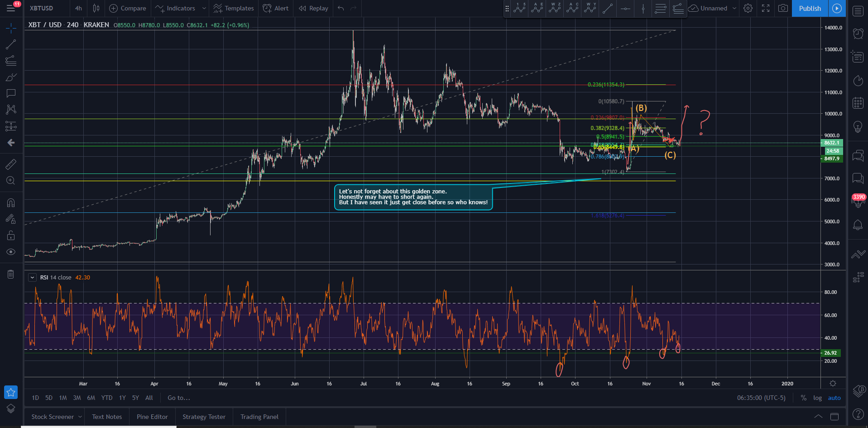The height and width of the screenshot is (428, 868).
Task: Open chart settings gear in top toolbar
Action: 748,8
